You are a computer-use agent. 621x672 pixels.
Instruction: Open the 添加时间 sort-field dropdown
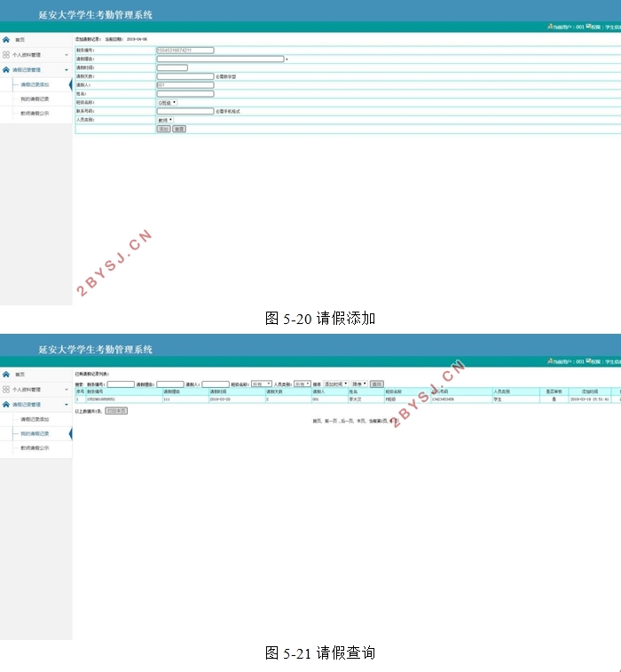tap(336, 384)
